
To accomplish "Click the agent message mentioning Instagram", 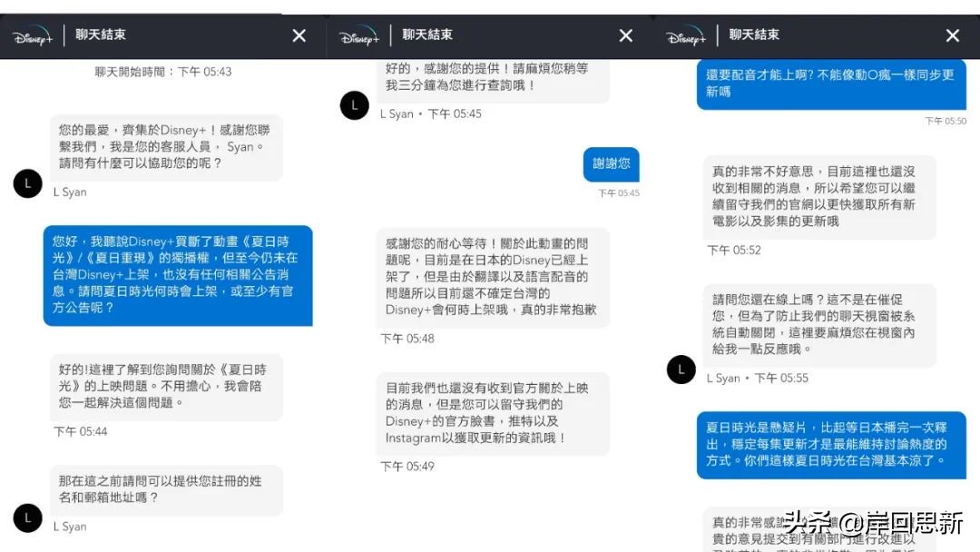I will click(493, 414).
